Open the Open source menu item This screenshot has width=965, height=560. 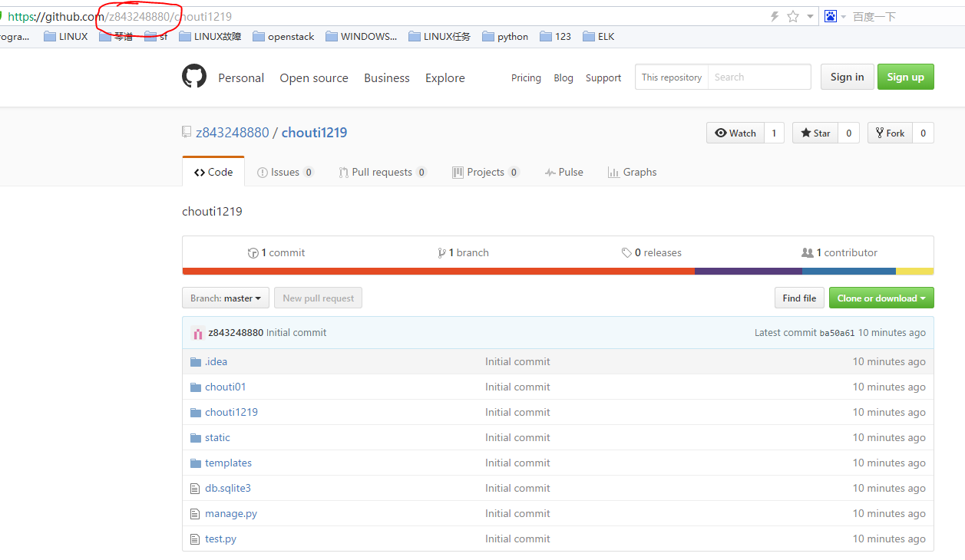click(x=314, y=77)
